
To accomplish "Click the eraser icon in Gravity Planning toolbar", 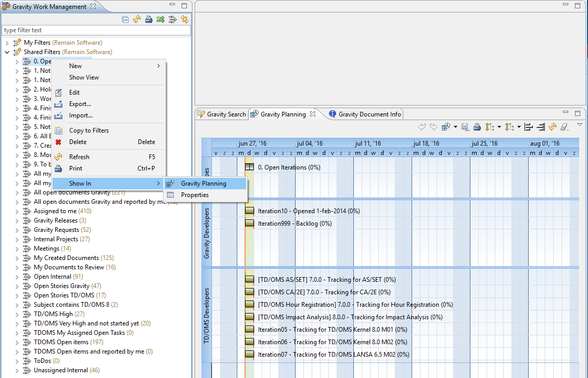I will (x=565, y=127).
